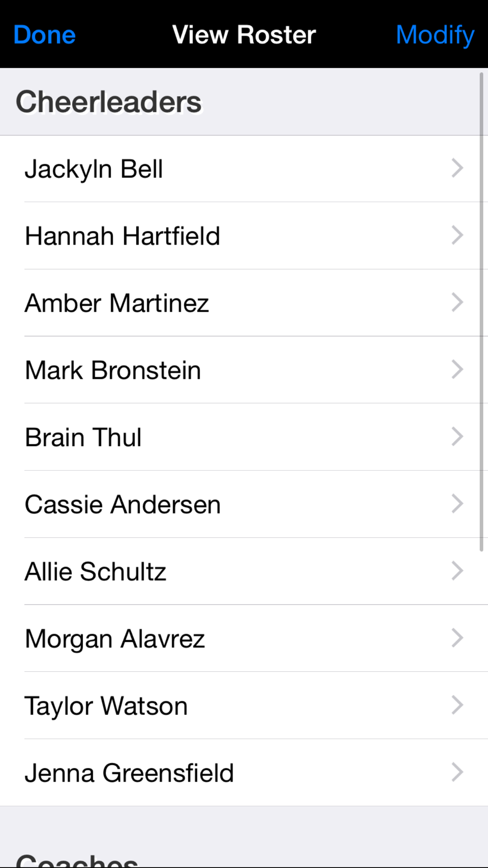This screenshot has height=868, width=488.
Task: Open the chevron beside Brain Thul
Action: coord(457,436)
